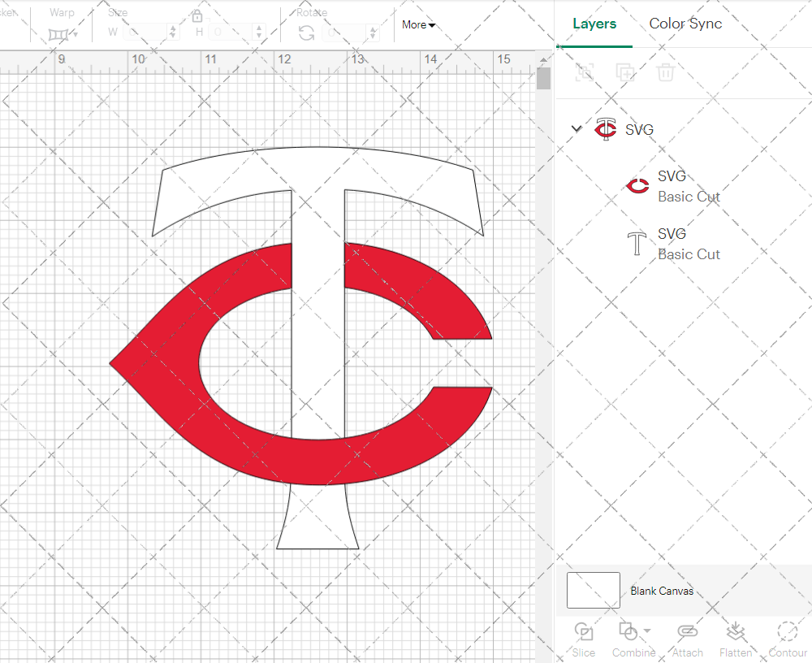Viewport: 812px width, 663px height.
Task: Click the Width size input field
Action: (145, 32)
